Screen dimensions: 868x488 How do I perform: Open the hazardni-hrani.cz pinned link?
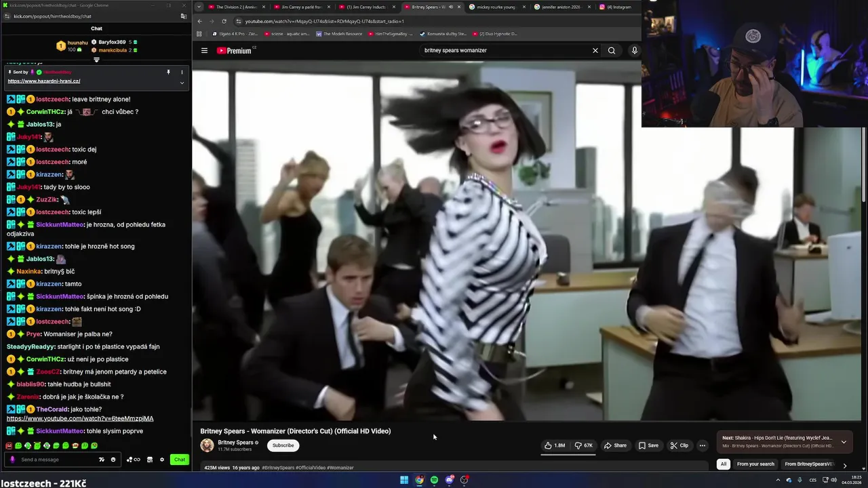(x=44, y=81)
